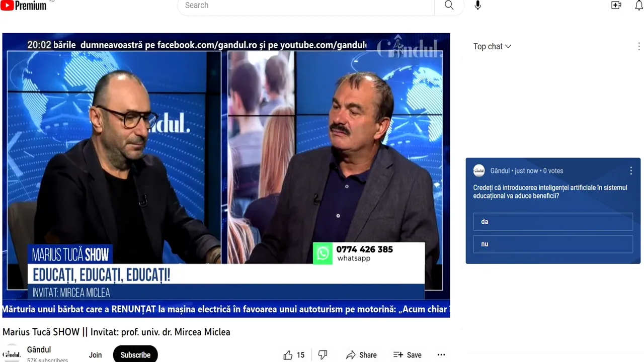Click the search magnifier icon

448,6
